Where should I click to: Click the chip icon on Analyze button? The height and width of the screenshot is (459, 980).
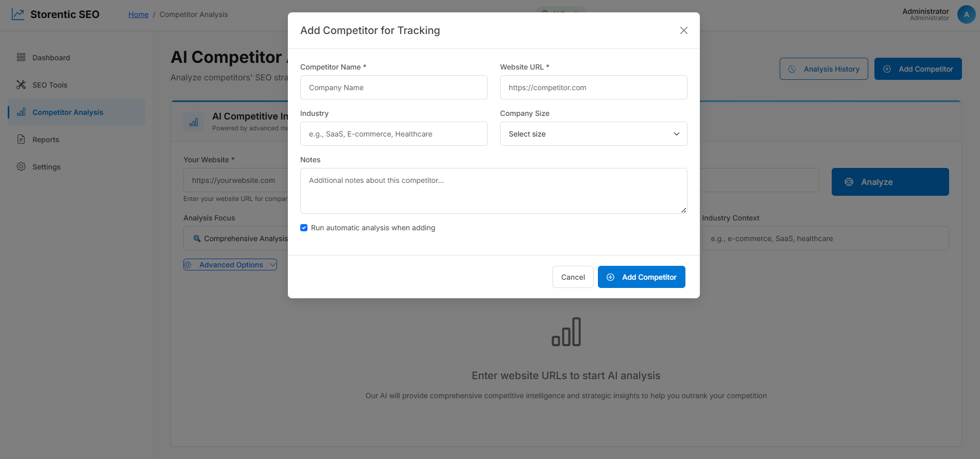pyautogui.click(x=849, y=182)
